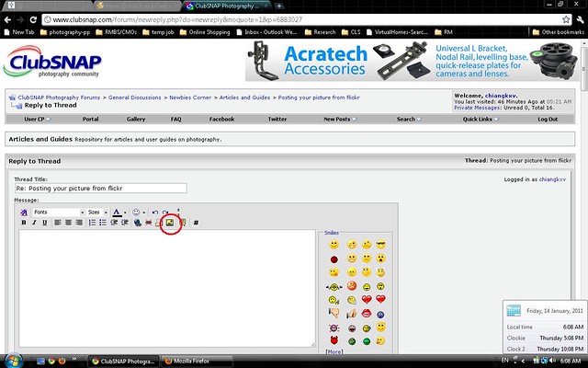Open the text color picker arrow
Screen dimensions: 588x368
[x=125, y=213]
